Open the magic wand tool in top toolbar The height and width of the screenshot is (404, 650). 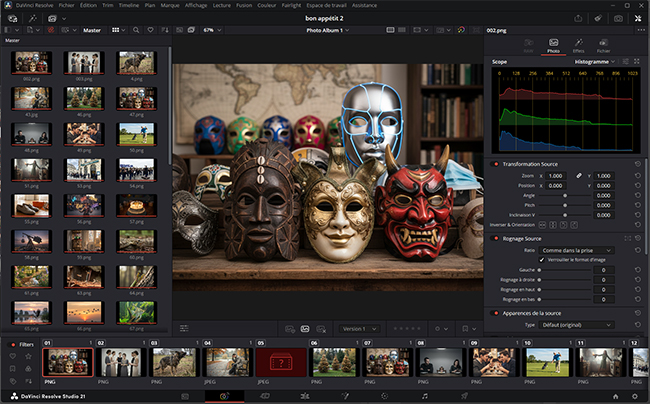tap(32, 18)
